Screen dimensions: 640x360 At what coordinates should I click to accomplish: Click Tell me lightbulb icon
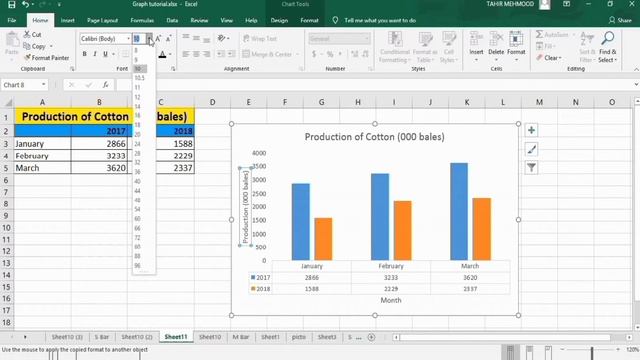[x=335, y=20]
